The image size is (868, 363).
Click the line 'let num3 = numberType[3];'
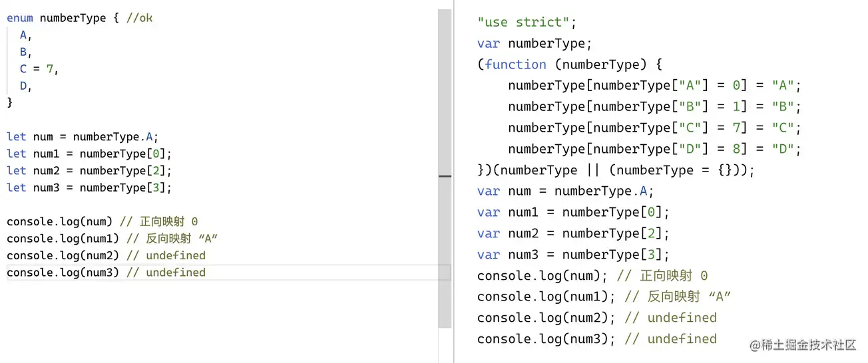[x=89, y=187]
